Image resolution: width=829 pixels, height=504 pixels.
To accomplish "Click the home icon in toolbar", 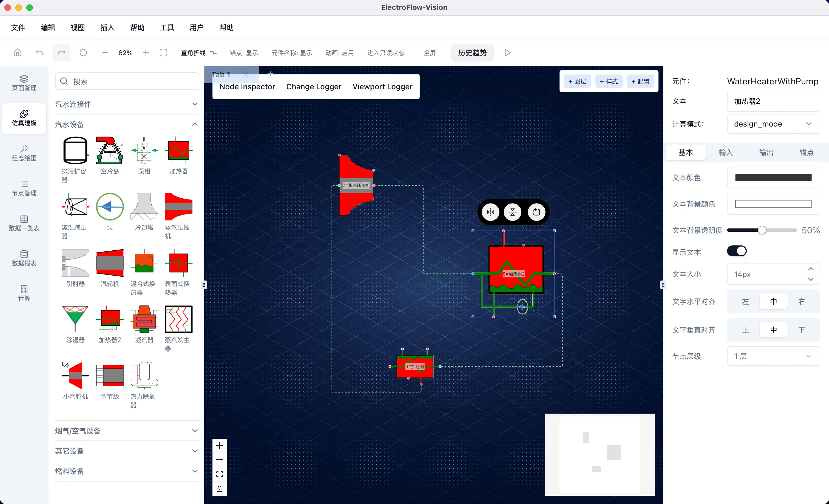I will click(18, 53).
